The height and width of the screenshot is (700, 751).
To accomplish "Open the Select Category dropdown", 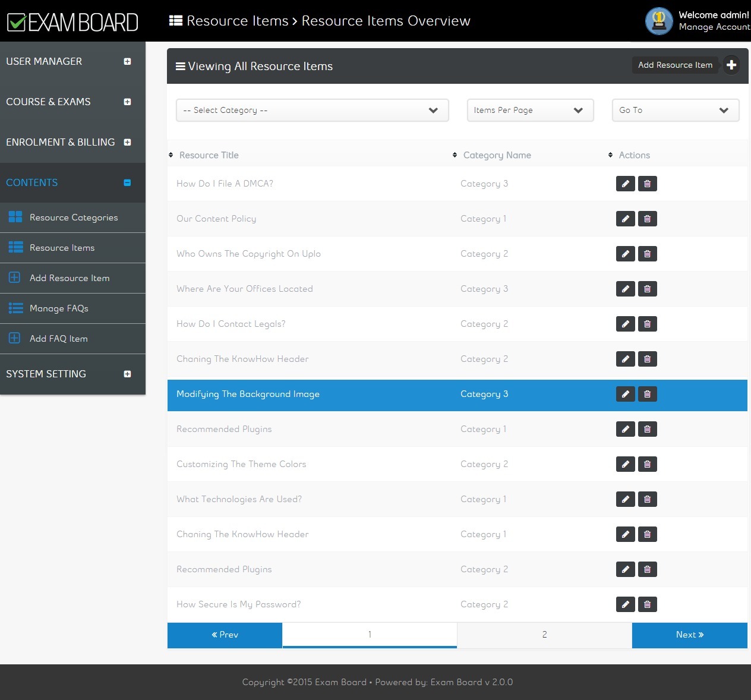I will click(312, 111).
